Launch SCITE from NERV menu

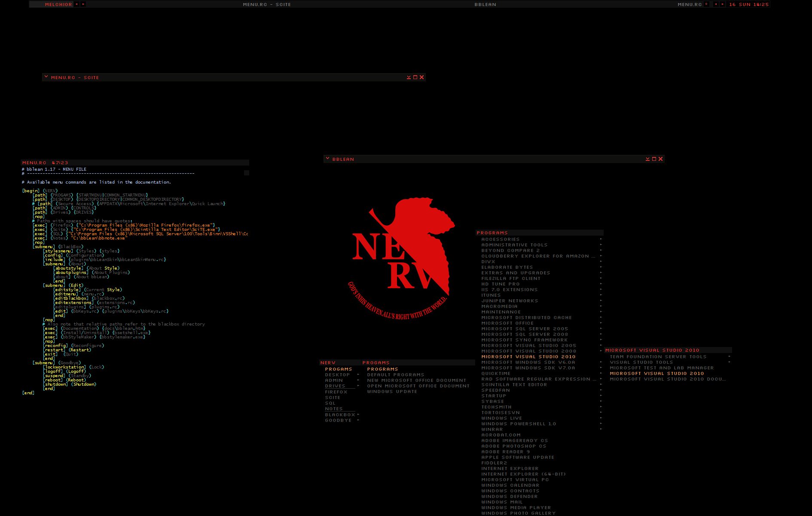coord(333,397)
